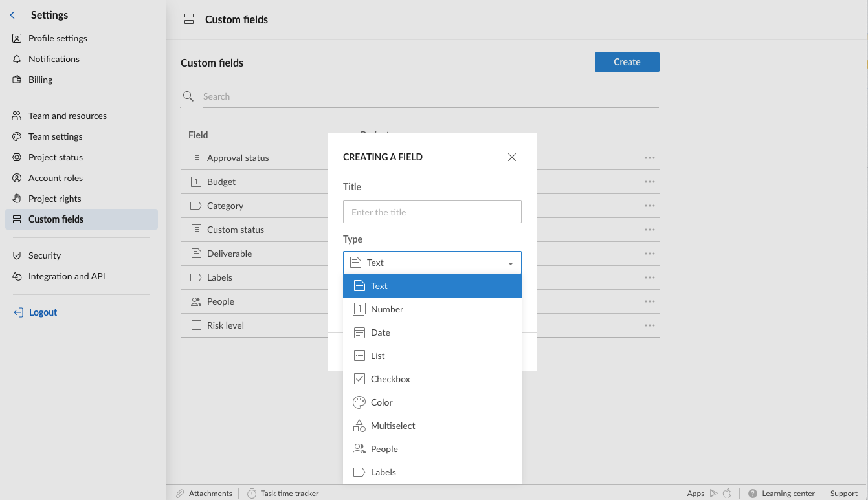Open Task time tracker
The width and height of the screenshot is (868, 500).
click(283, 494)
